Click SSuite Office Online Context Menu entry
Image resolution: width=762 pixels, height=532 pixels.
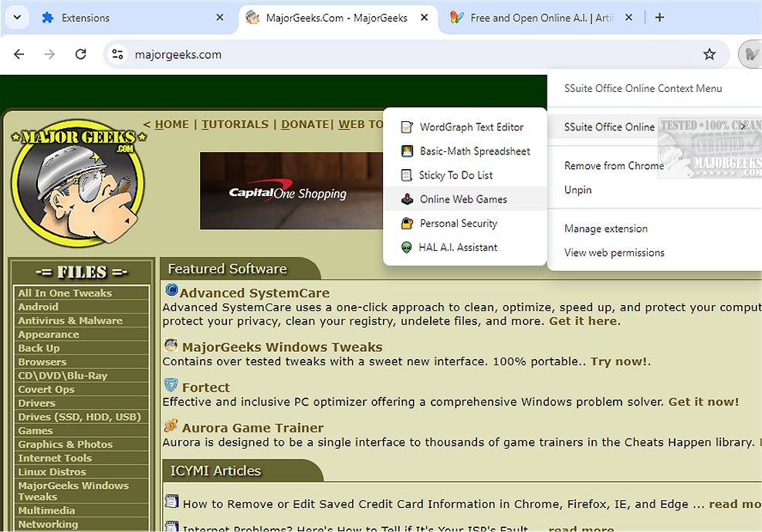pyautogui.click(x=655, y=89)
